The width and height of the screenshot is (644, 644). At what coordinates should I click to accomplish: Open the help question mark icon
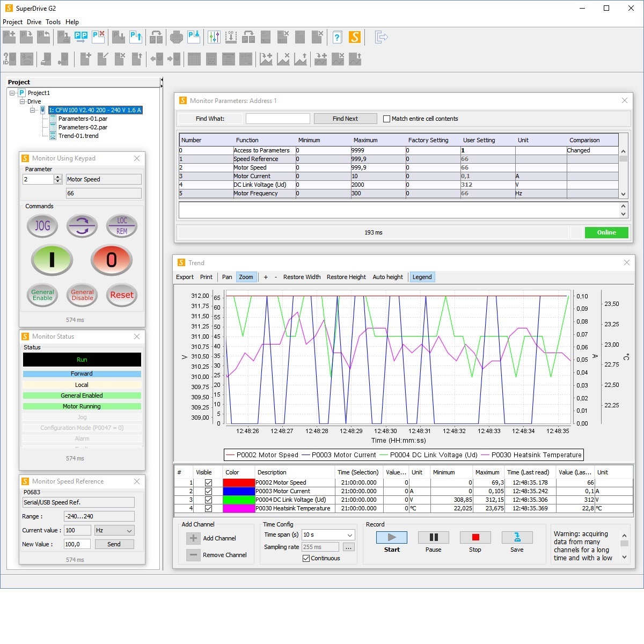[337, 37]
